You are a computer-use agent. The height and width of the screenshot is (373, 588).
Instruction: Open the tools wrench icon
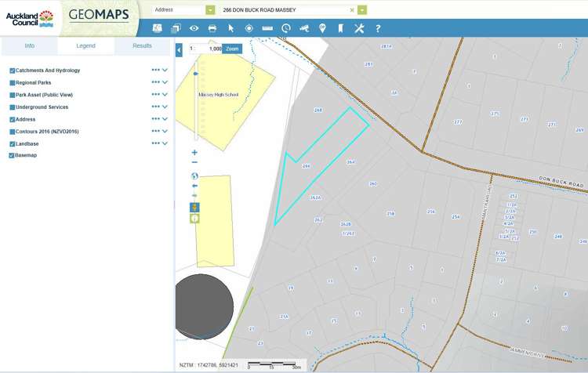pyautogui.click(x=359, y=28)
